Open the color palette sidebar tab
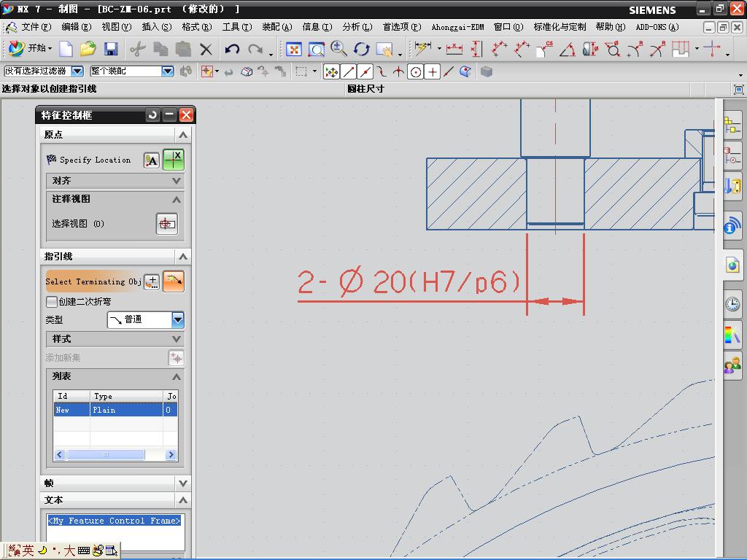This screenshot has height=560, width=747. [732, 334]
